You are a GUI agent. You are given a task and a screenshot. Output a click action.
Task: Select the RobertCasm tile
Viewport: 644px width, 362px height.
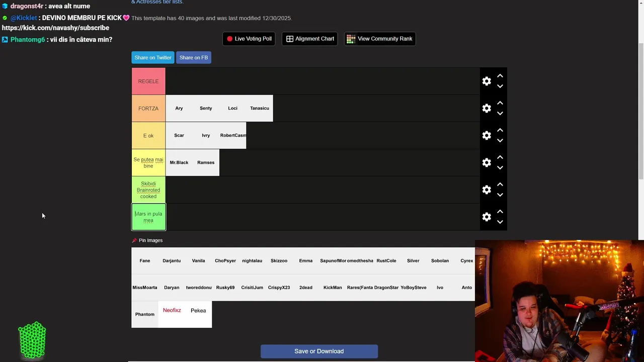pos(233,135)
